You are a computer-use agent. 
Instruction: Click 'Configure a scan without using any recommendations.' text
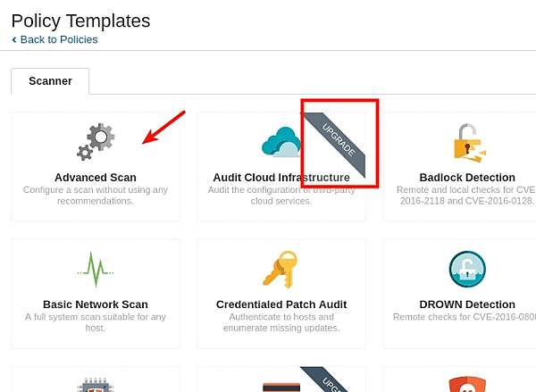(x=96, y=196)
